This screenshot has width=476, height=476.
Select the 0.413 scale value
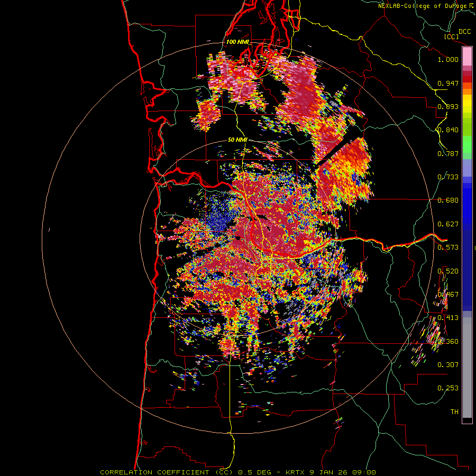448,318
